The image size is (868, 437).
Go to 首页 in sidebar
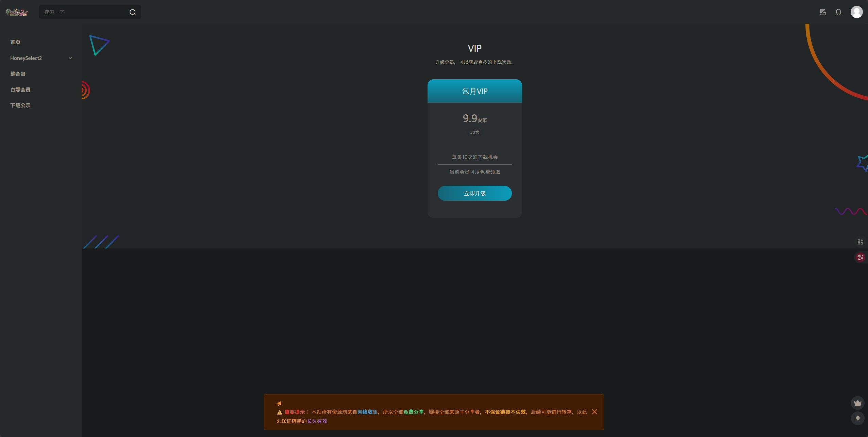point(15,42)
